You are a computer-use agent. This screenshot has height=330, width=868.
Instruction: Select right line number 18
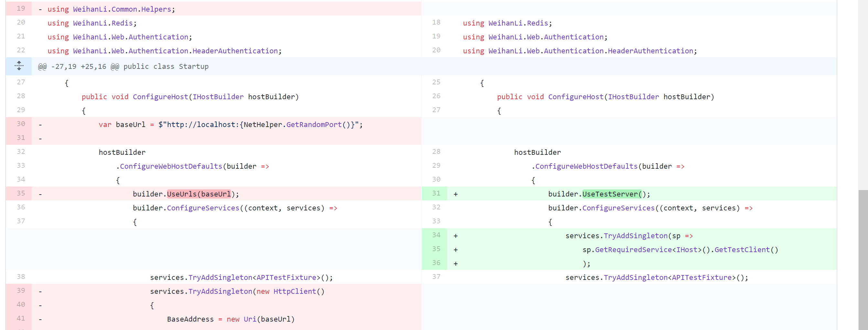436,22
